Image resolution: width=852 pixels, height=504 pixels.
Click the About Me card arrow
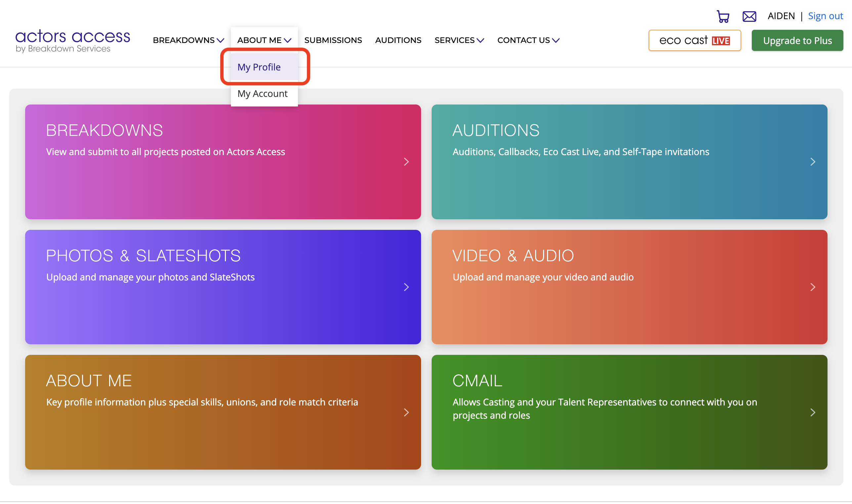coord(406,412)
